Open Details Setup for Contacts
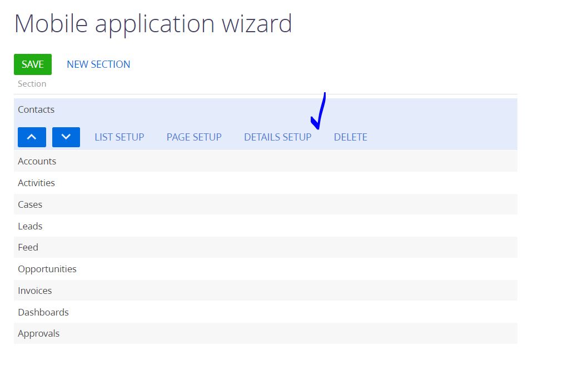Viewport: 588px width, 370px height. (x=277, y=137)
